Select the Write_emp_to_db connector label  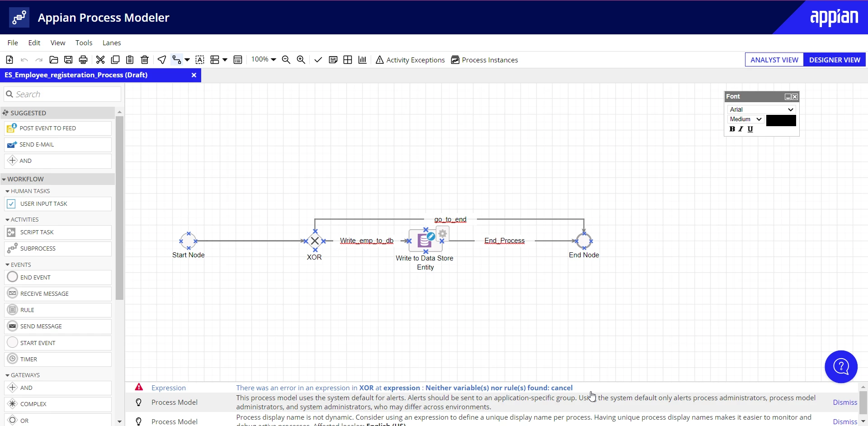point(367,241)
